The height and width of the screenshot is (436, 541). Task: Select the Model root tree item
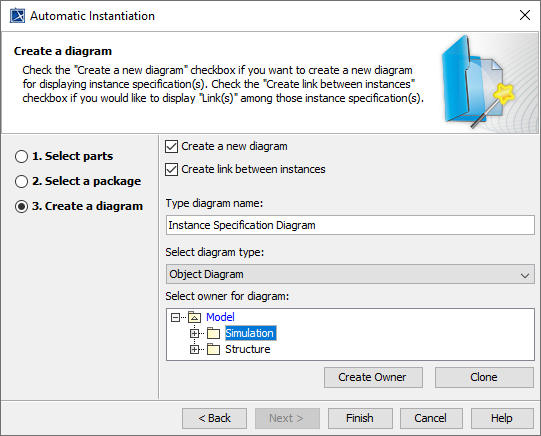[x=220, y=317]
